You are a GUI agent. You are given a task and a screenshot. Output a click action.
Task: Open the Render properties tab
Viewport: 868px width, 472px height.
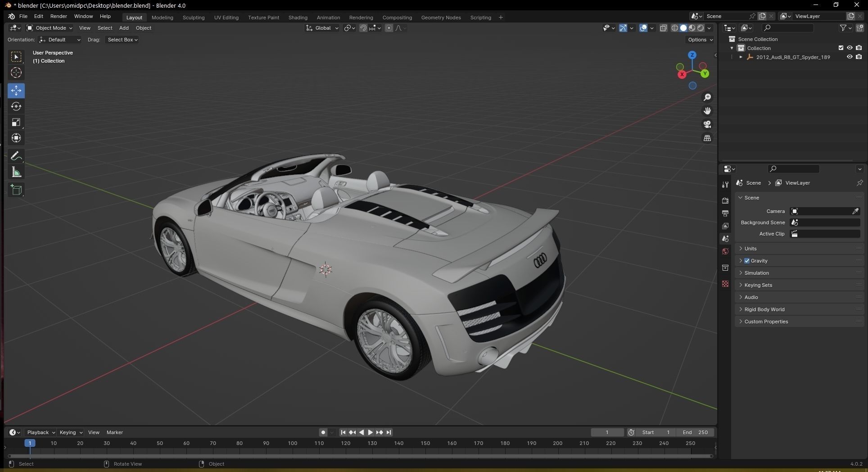(725, 200)
